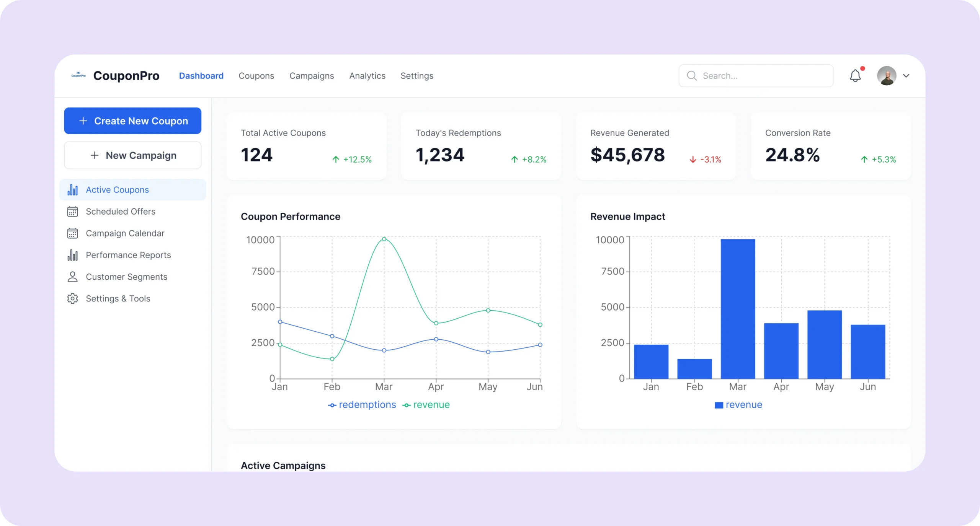Go to the Campaigns nav tab

[x=312, y=76]
